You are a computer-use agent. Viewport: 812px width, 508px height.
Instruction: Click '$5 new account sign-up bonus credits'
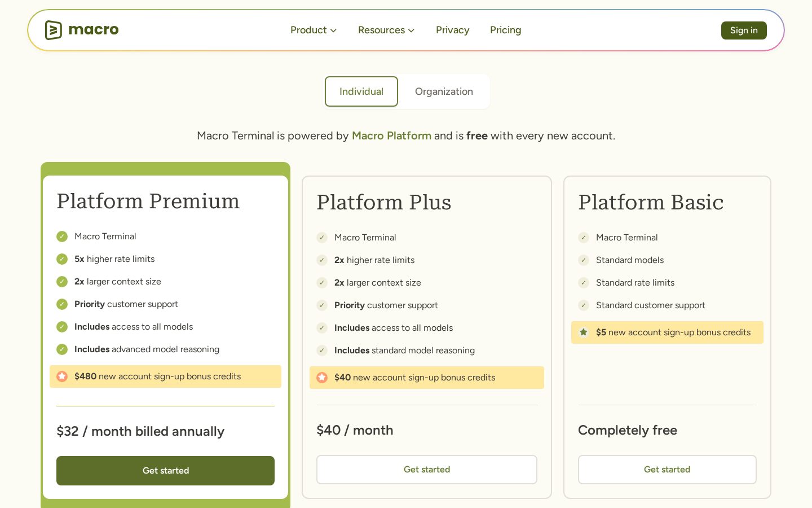coord(673,332)
